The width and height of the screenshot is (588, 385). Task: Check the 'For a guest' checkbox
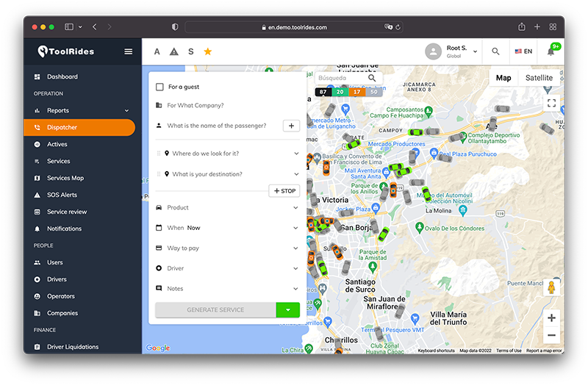click(159, 87)
